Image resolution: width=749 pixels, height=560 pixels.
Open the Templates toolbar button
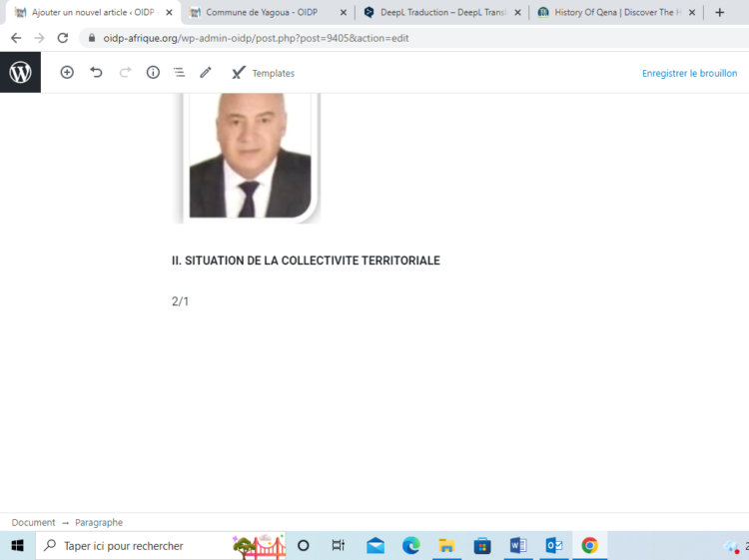coord(264,73)
